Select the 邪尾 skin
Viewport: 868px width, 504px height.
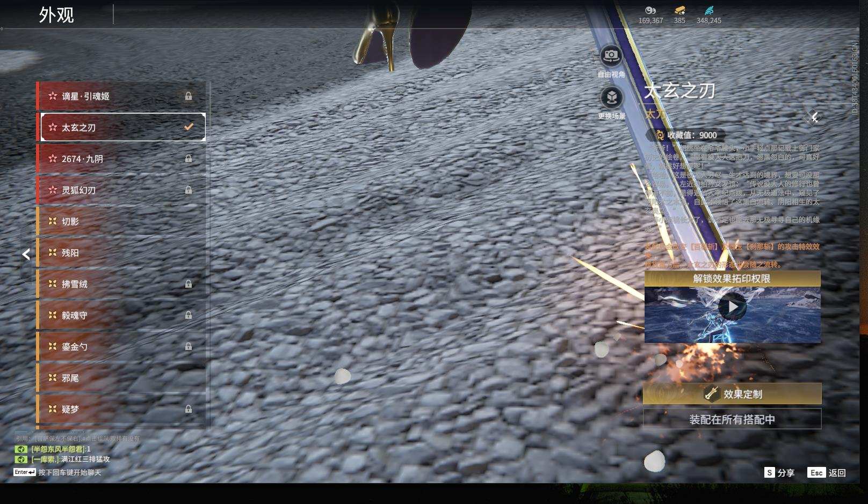tap(121, 378)
